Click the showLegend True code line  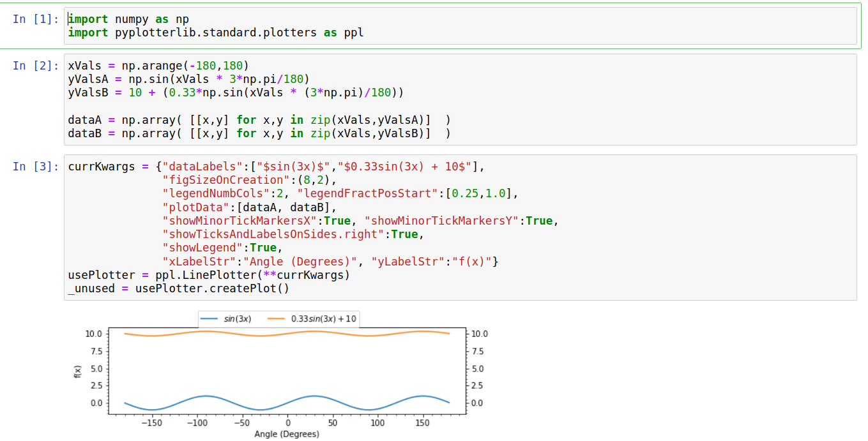tap(222, 248)
